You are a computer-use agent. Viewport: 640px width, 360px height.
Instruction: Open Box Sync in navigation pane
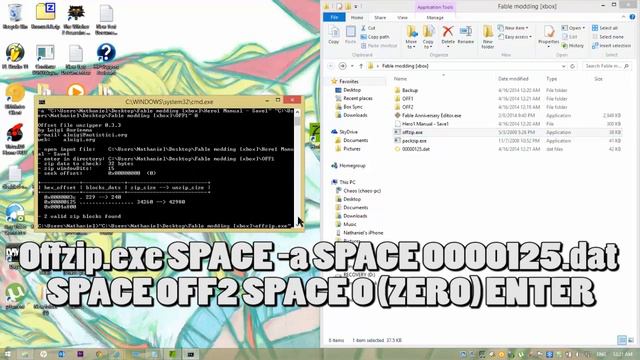pos(352,107)
